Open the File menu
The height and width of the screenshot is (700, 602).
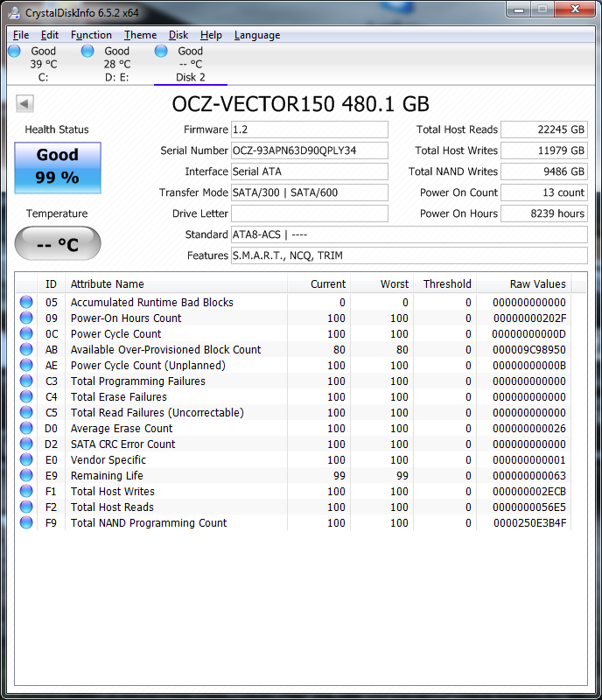(x=21, y=35)
